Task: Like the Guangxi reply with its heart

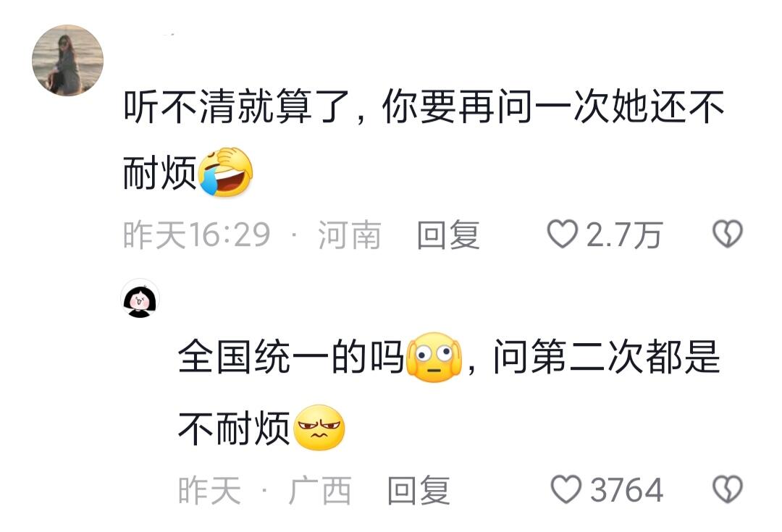Action: [x=566, y=489]
